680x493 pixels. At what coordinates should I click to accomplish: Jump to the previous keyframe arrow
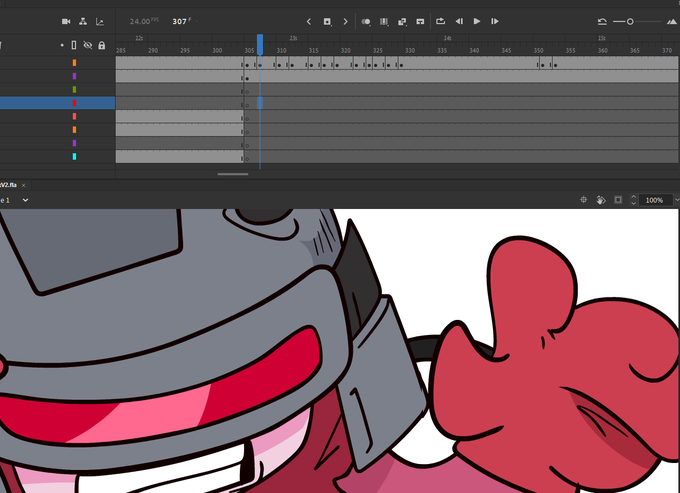[309, 21]
